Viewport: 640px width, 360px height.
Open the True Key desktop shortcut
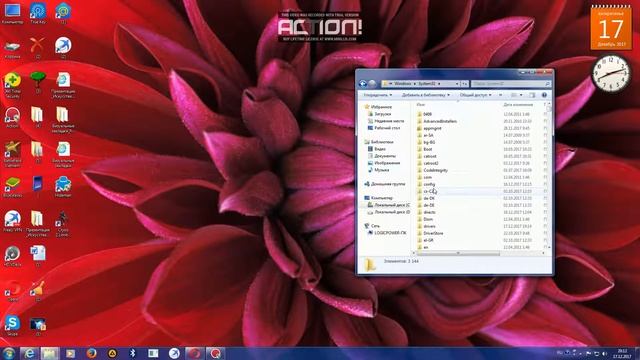tap(38, 13)
